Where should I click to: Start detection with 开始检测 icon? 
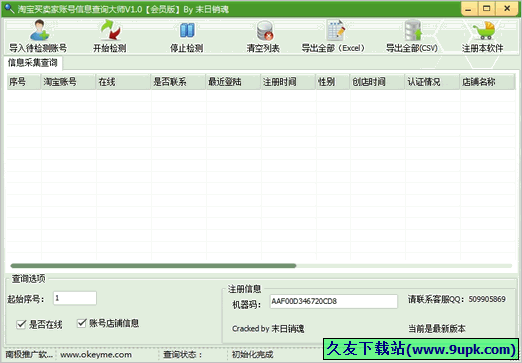pyautogui.click(x=110, y=29)
